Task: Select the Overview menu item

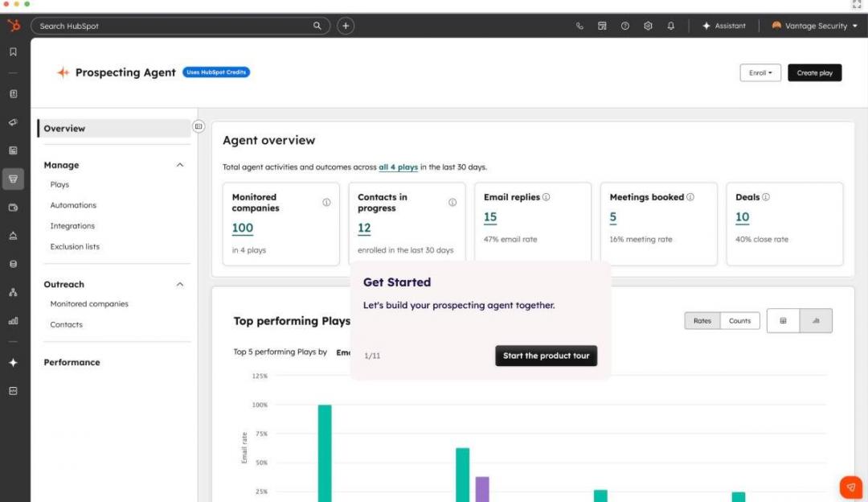Action: [114, 128]
